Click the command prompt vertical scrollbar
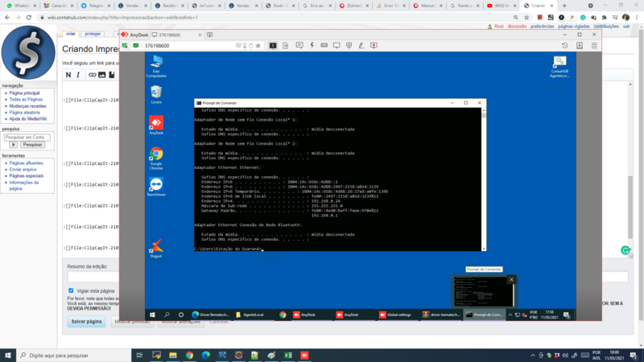Image resolution: width=644 pixels, height=362 pixels. tap(484, 179)
